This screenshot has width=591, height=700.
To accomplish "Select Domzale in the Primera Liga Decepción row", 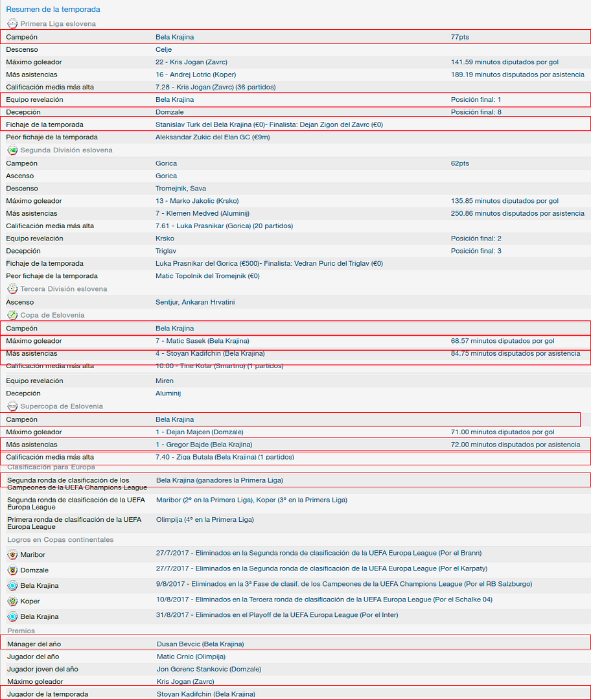I will pyautogui.click(x=170, y=112).
